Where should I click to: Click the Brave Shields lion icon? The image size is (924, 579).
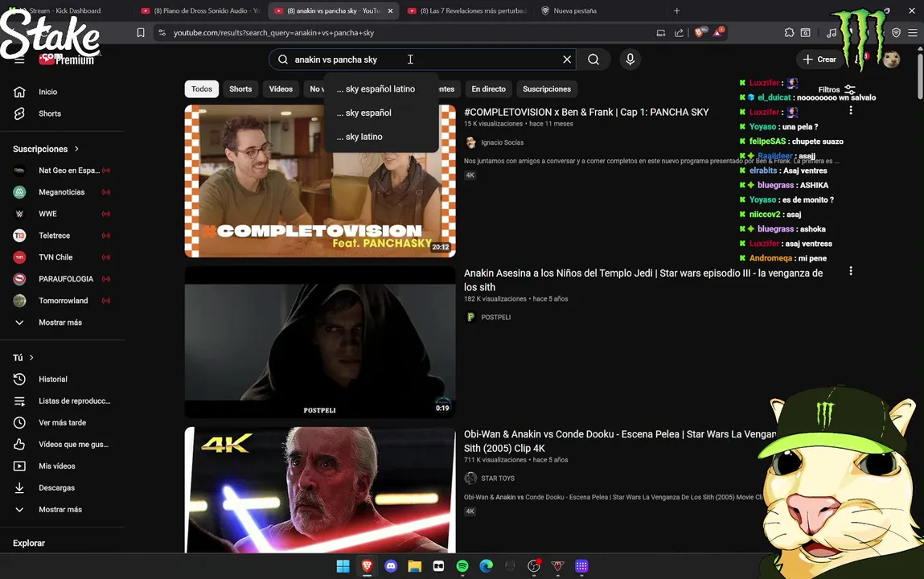pyautogui.click(x=699, y=32)
